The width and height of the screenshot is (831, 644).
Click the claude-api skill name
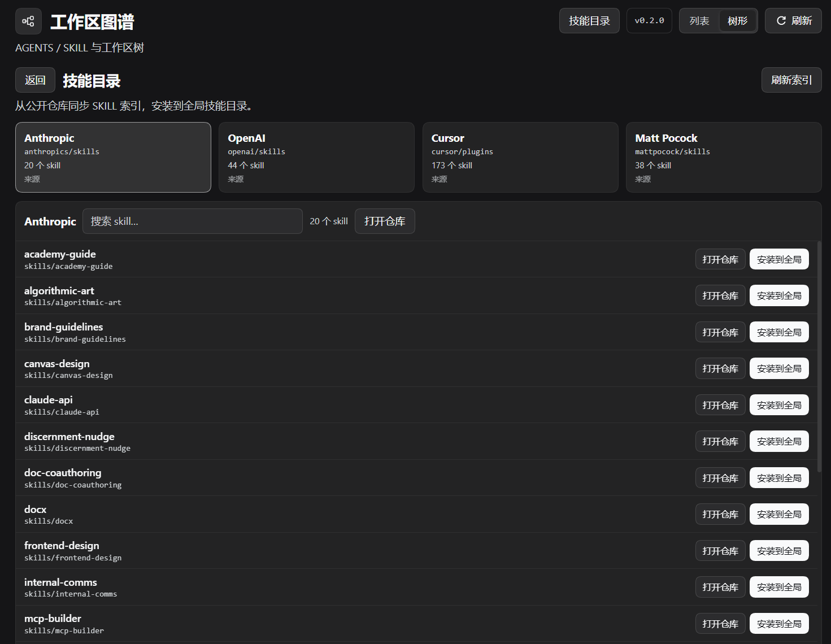[x=49, y=400]
